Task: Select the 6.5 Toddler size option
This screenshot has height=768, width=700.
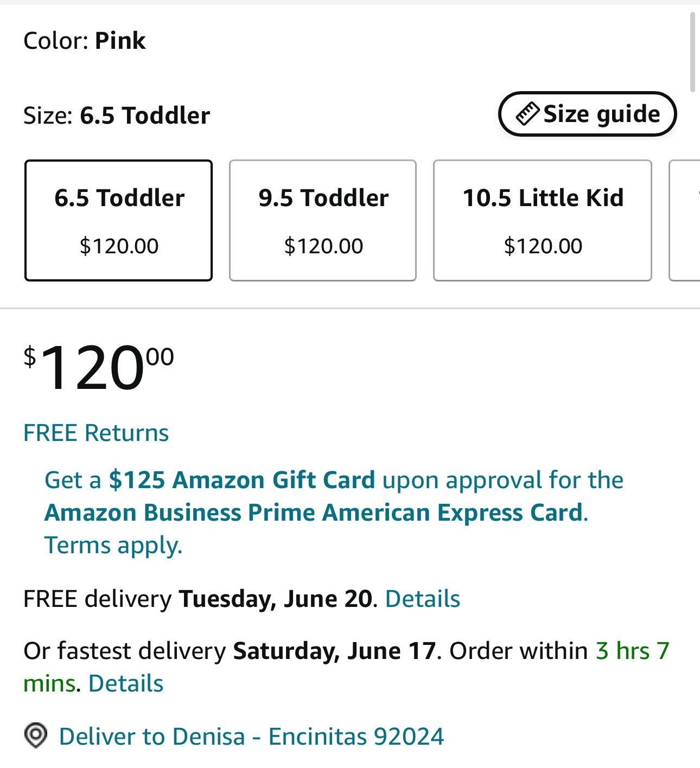Action: pos(118,220)
